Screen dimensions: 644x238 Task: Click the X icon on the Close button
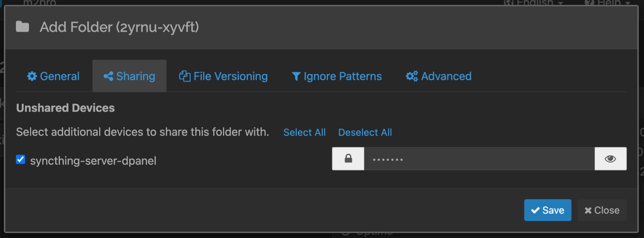coord(588,211)
